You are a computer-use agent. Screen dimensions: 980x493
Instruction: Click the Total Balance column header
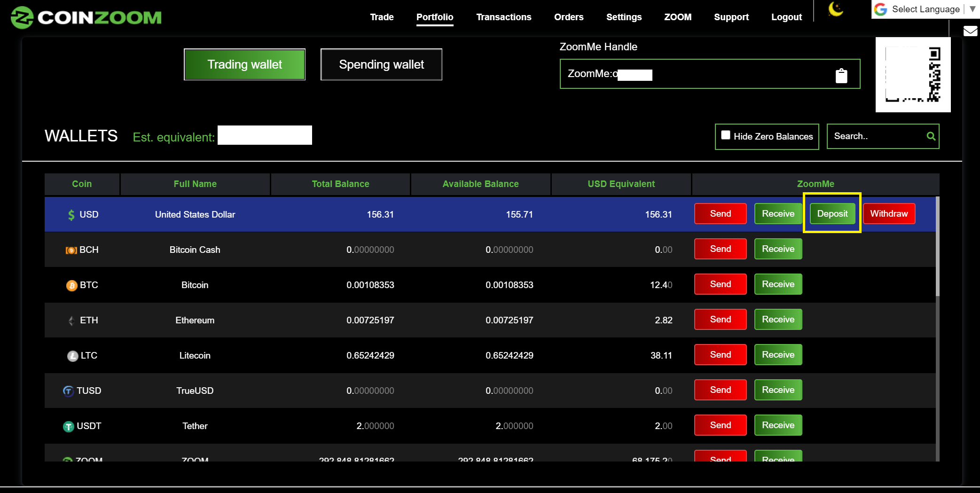(340, 184)
